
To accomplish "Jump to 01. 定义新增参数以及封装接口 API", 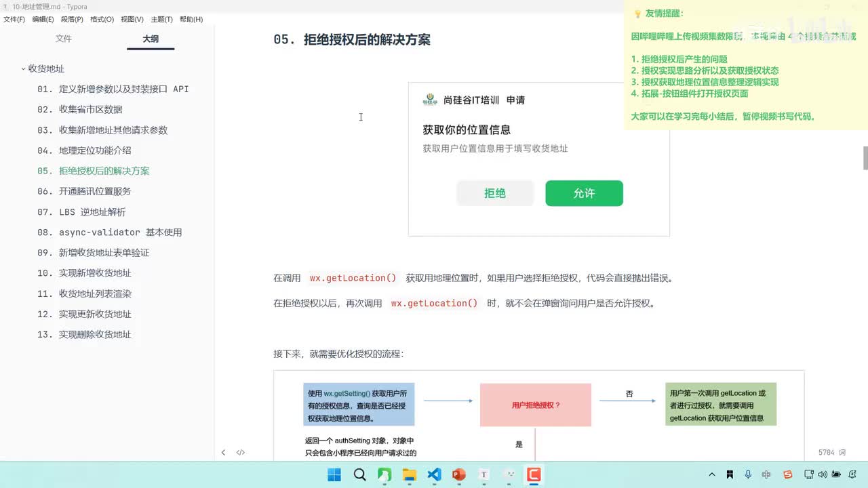I will click(x=113, y=89).
